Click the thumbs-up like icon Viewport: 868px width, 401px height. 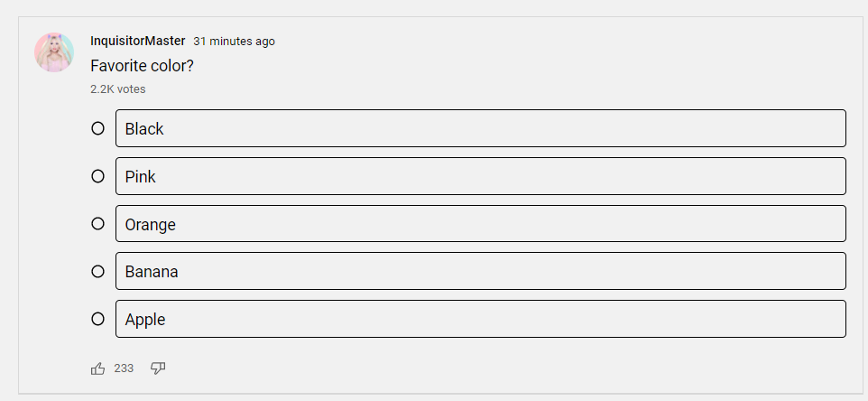[98, 368]
